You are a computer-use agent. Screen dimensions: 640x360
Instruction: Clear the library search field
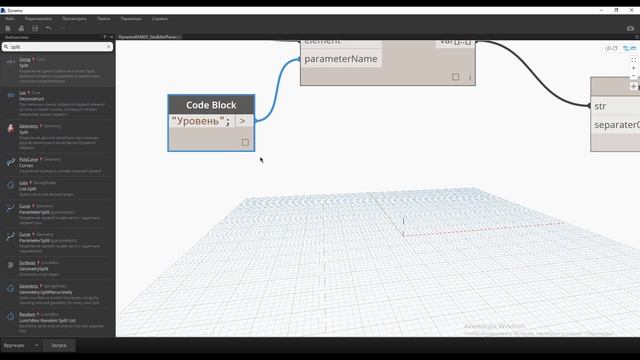(109, 47)
